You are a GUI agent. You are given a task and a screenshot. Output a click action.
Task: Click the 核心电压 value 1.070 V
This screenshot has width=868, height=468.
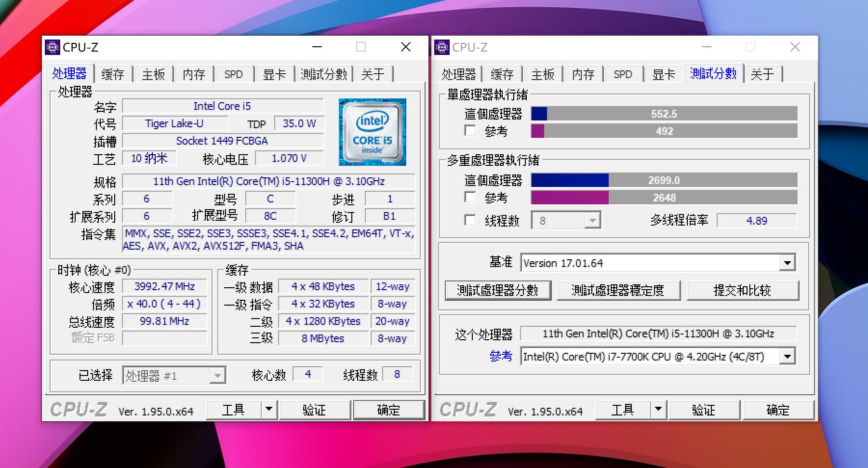point(289,158)
